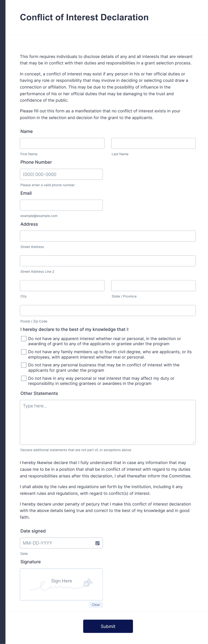Submit the Conflict of Interest Declaration form
208x644 pixels.
pos(108,626)
